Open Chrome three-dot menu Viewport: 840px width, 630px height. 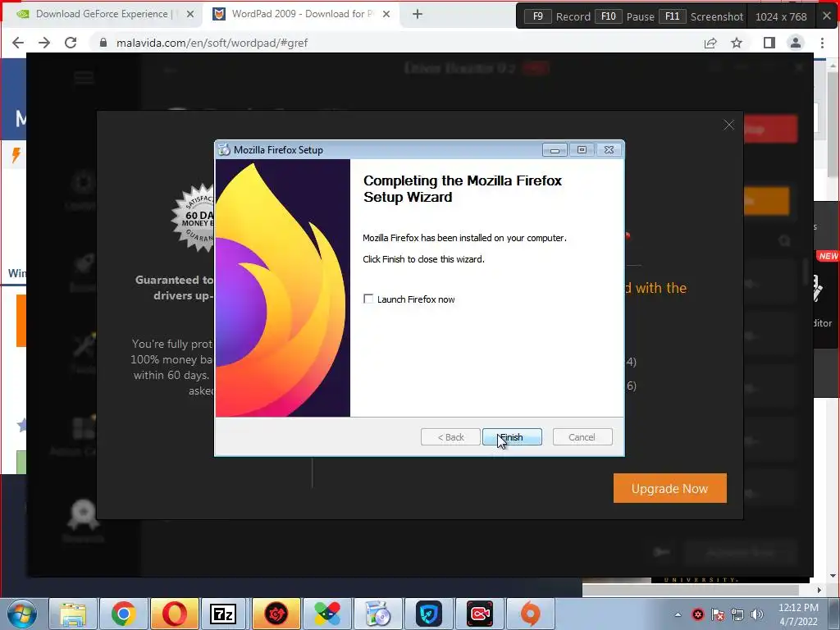click(822, 43)
